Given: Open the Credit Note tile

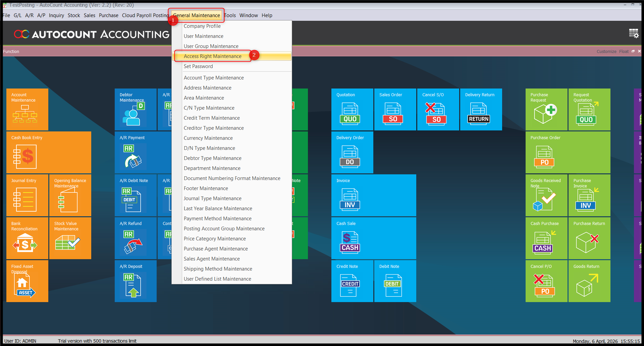Looking at the screenshot, I should click(x=352, y=281).
